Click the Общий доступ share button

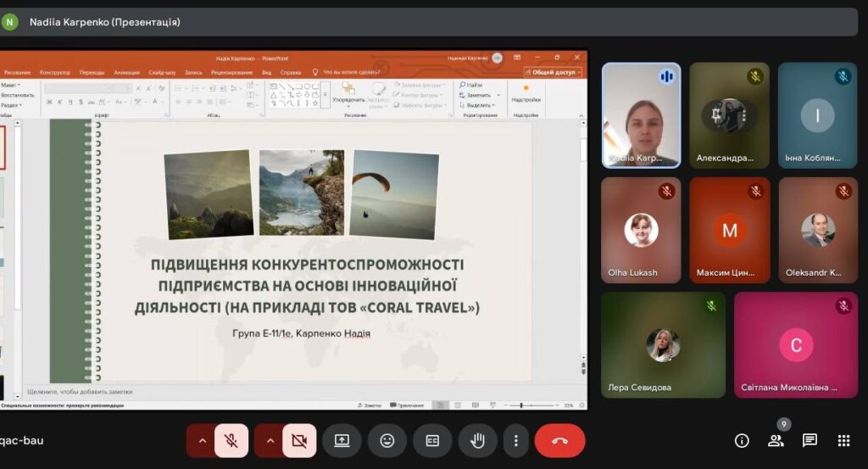point(553,73)
